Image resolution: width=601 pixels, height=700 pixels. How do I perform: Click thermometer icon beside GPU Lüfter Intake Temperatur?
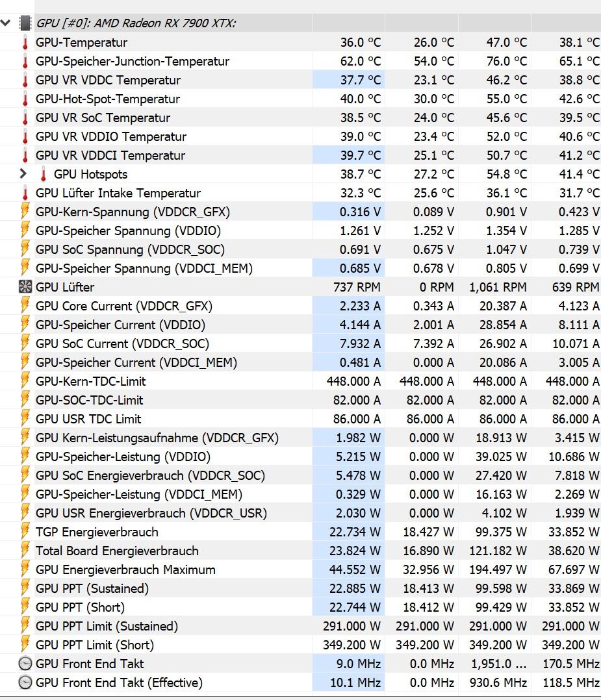click(x=25, y=193)
